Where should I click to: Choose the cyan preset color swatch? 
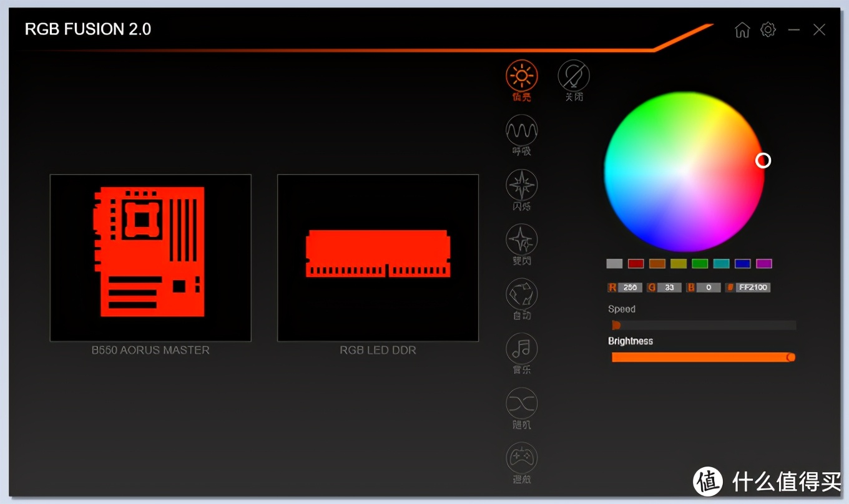tap(721, 264)
